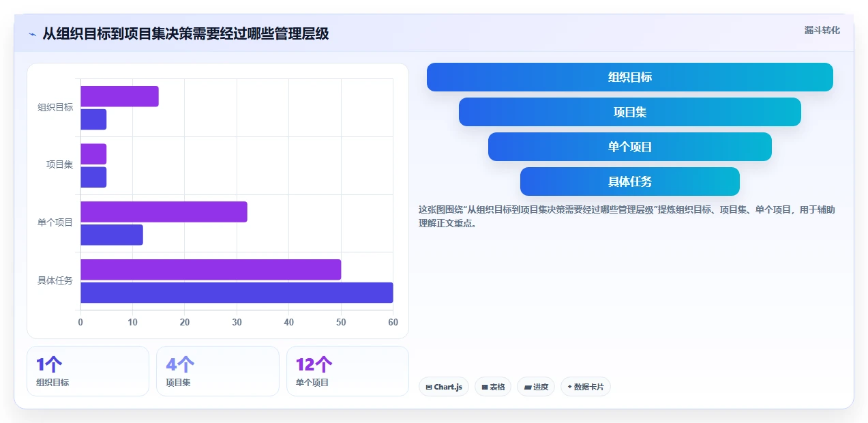Click the 表格 tag icon
The image size is (868, 423).
485,387
